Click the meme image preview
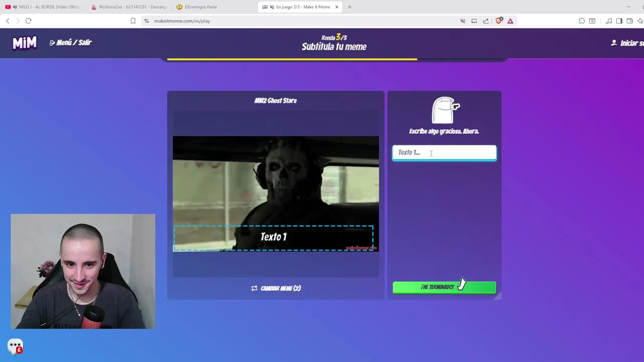The height and width of the screenshot is (362, 644). [276, 194]
